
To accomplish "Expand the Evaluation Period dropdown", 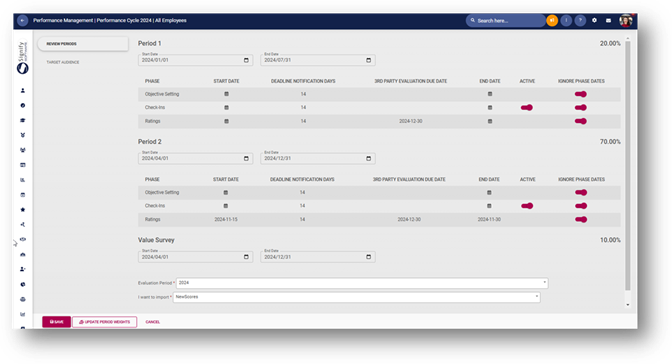I will pos(545,283).
